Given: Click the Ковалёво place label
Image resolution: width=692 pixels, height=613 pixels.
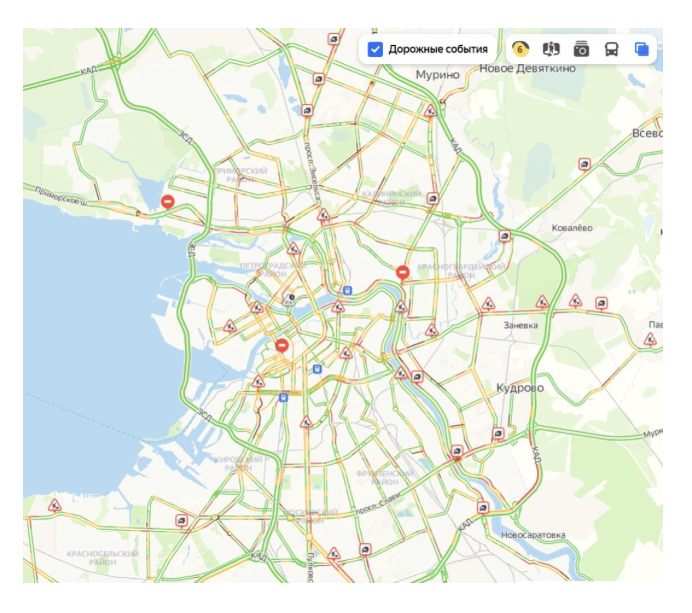Looking at the screenshot, I should coord(571,228).
